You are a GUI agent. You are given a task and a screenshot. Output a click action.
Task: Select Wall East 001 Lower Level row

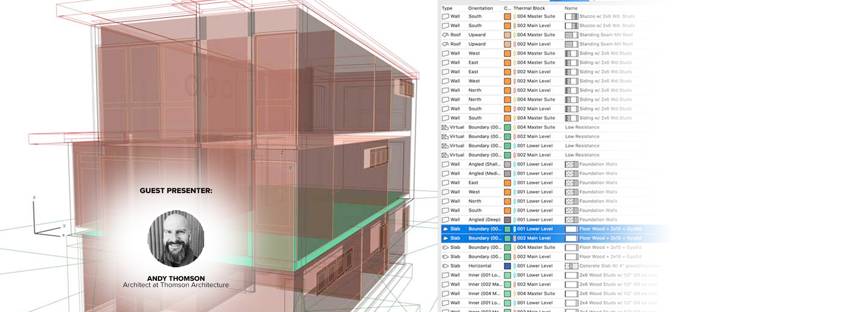[549, 183]
